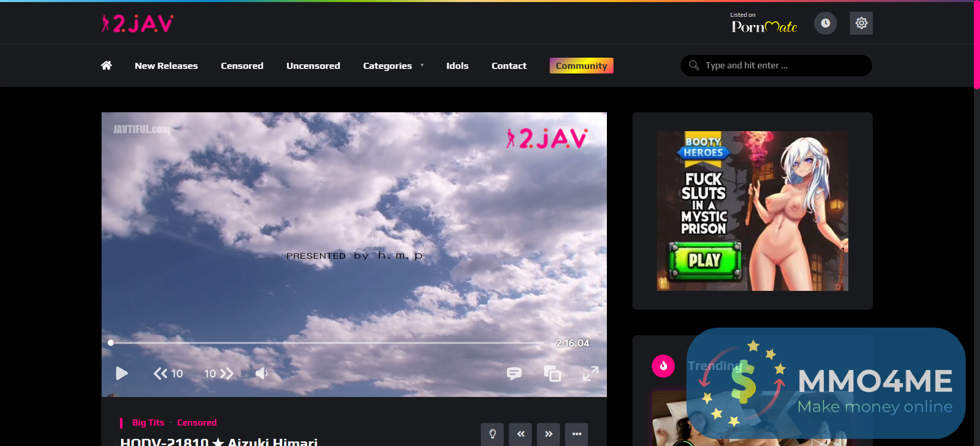This screenshot has height=446, width=980.
Task: Expand the Categories dropdown
Action: coord(394,66)
